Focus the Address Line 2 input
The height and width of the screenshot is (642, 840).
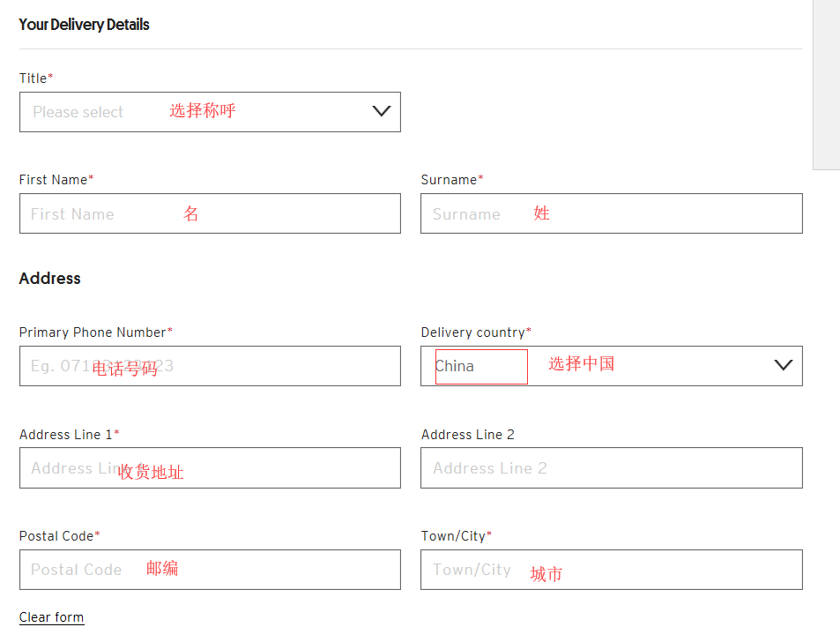pos(611,467)
